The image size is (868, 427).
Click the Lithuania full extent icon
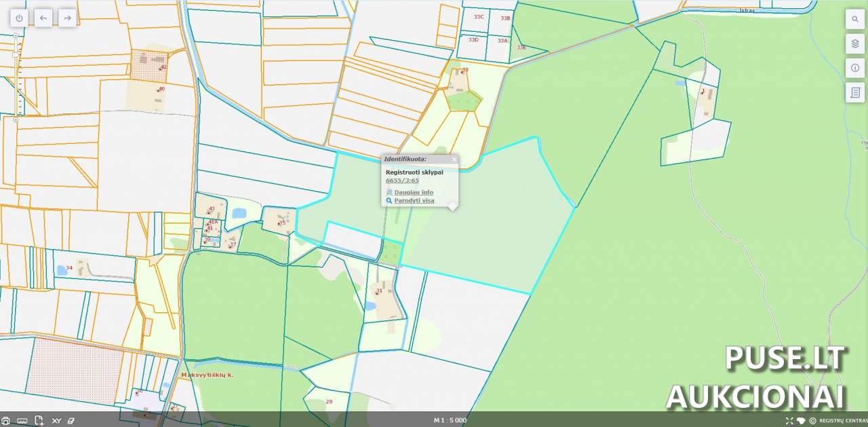801,421
